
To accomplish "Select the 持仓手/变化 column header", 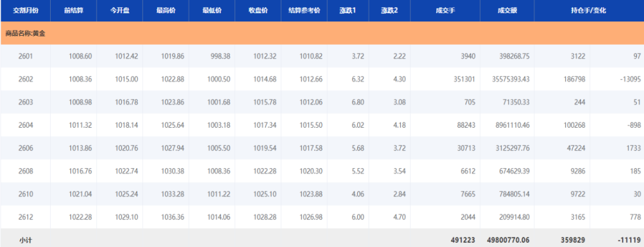I will tap(589, 11).
